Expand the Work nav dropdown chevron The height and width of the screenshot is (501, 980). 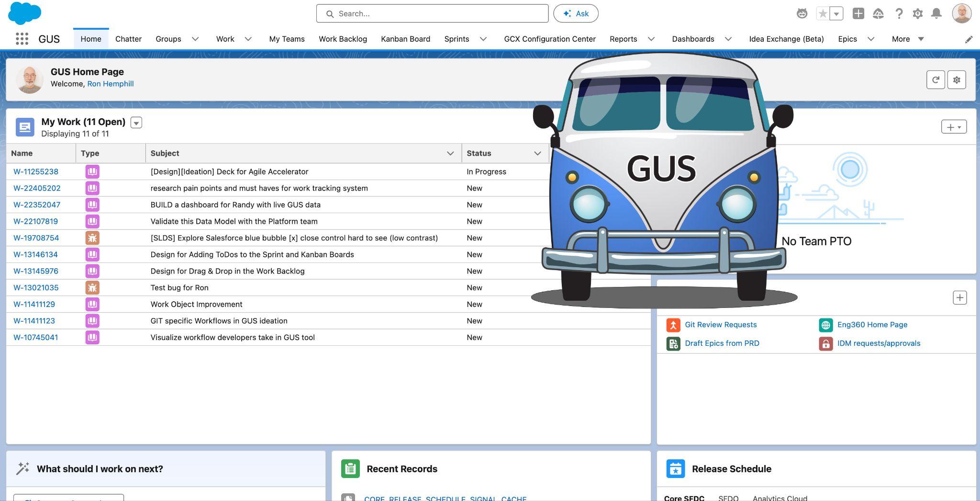pos(248,39)
